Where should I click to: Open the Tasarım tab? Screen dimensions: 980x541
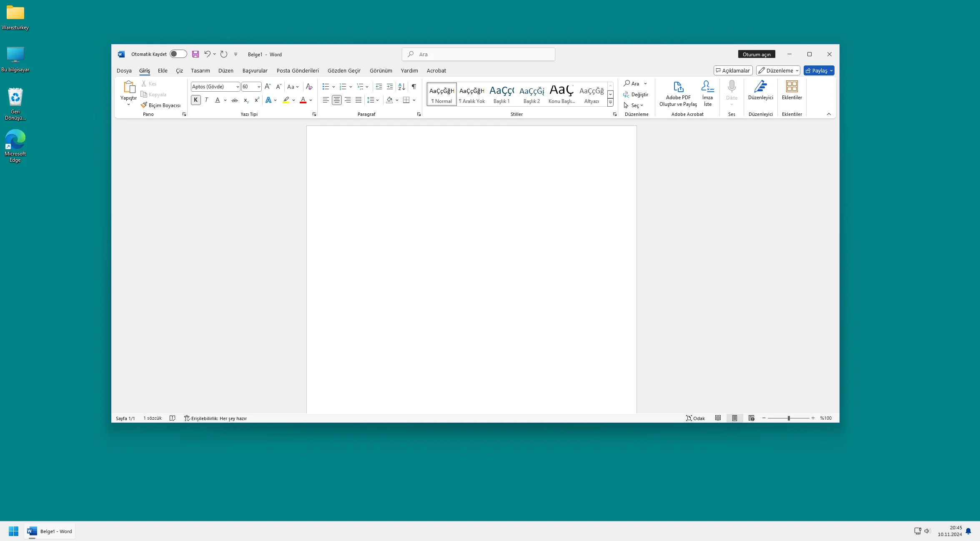coord(201,70)
